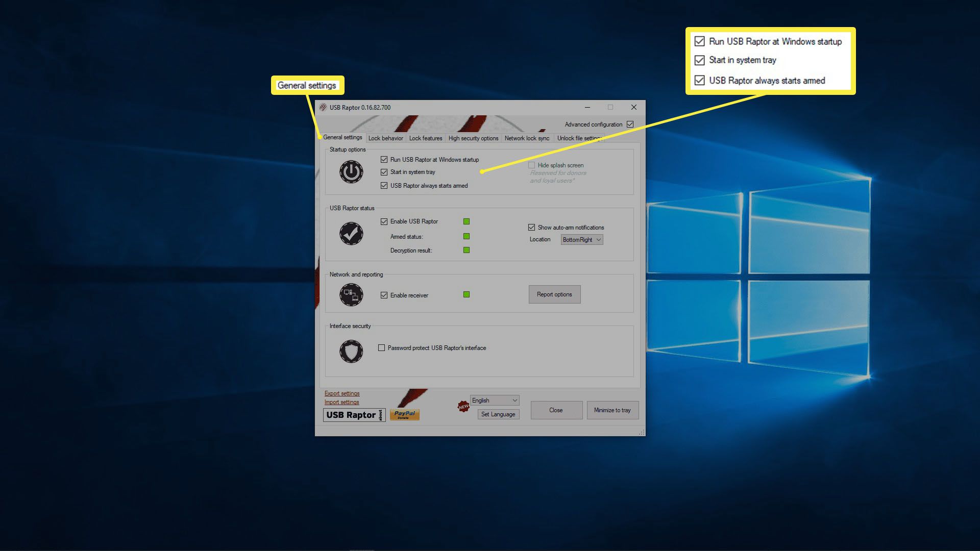This screenshot has width=980, height=551.
Task: Click the PayPal Donate icon
Action: (x=405, y=415)
